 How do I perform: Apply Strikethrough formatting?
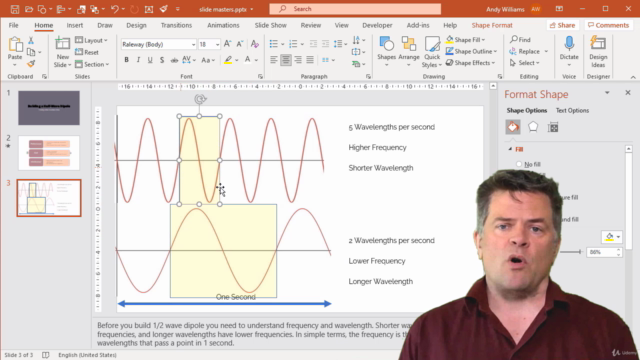[174, 60]
